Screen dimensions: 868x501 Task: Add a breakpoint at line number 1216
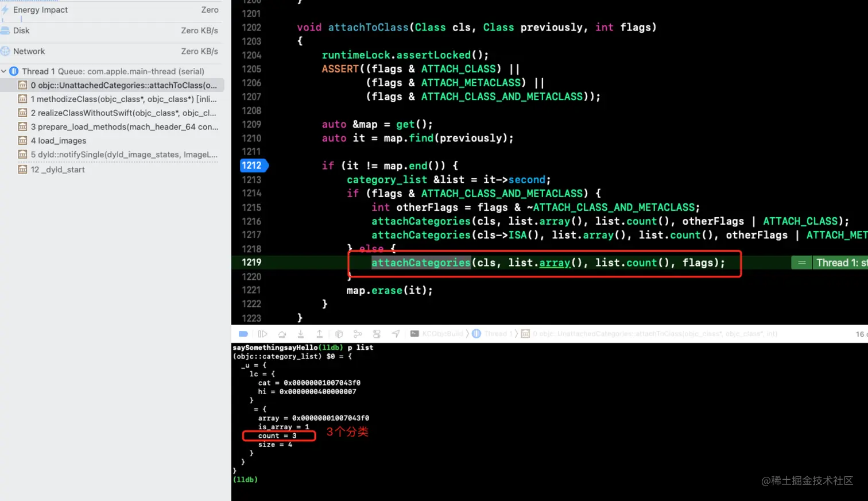[251, 221]
